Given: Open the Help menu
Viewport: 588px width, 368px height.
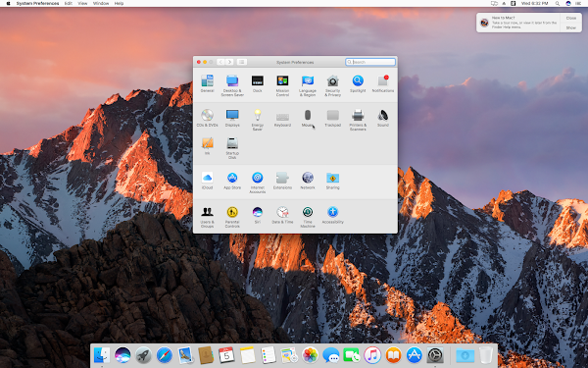Looking at the screenshot, I should click(119, 3).
